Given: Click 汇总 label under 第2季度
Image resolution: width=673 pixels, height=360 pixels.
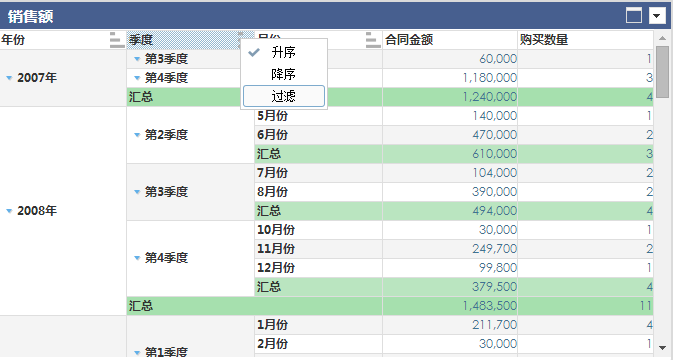Looking at the screenshot, I should (x=269, y=154).
